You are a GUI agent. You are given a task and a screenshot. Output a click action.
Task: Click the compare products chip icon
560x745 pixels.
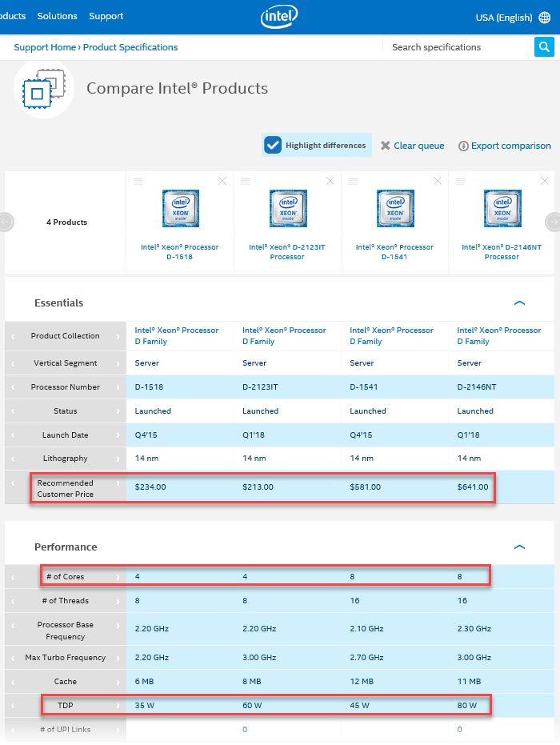(44, 89)
